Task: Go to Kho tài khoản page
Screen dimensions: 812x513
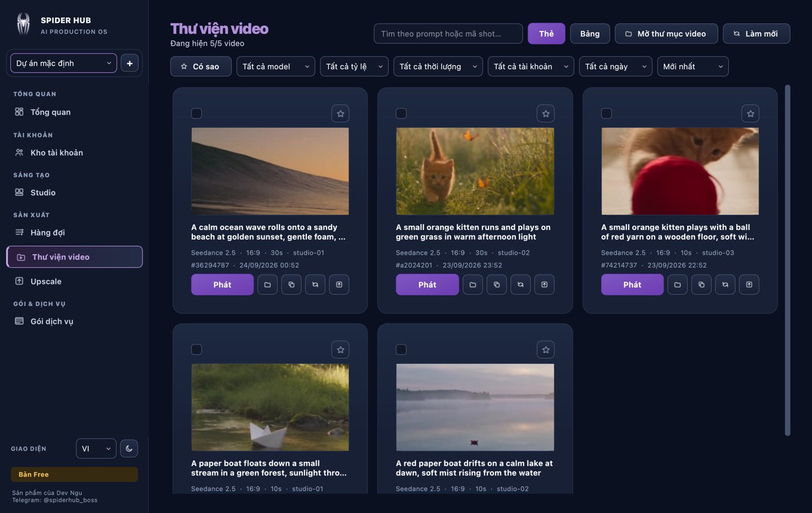Action: pyautogui.click(x=74, y=153)
